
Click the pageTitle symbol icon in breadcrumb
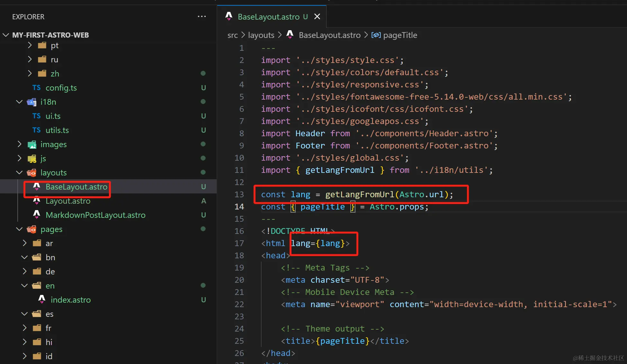(x=376, y=35)
